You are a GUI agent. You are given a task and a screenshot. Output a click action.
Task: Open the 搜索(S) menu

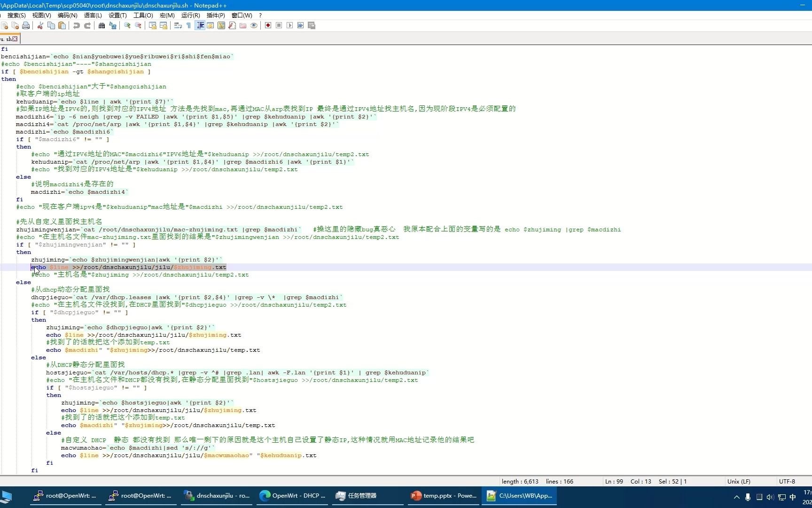(x=16, y=15)
